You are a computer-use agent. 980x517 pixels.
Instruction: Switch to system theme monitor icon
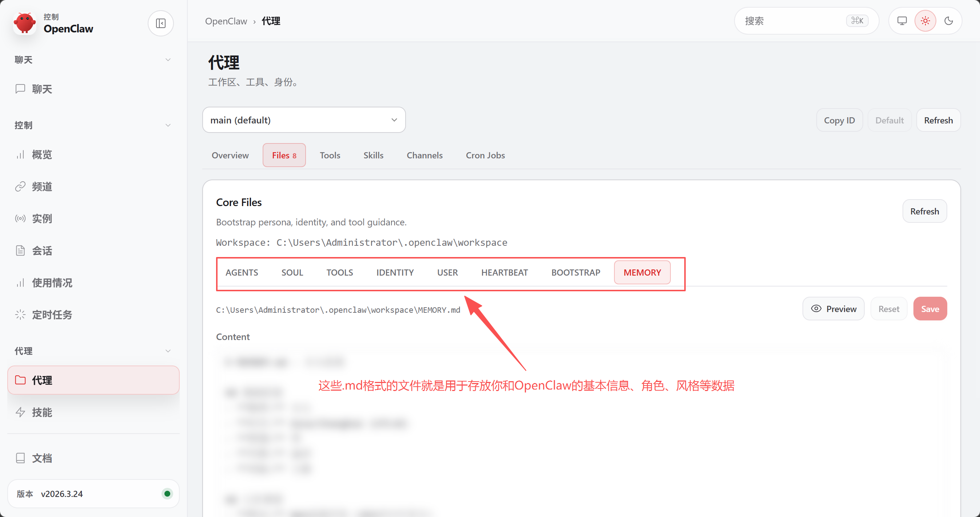pos(902,21)
